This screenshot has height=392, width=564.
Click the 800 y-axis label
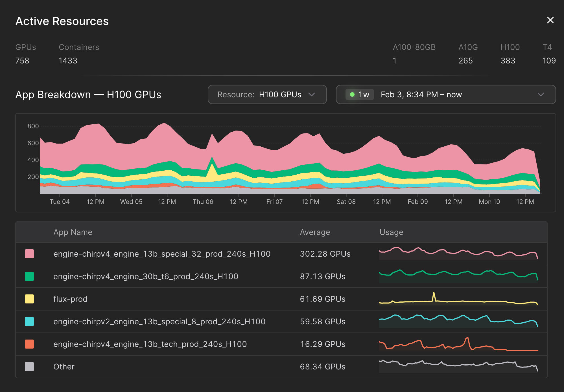pos(33,126)
